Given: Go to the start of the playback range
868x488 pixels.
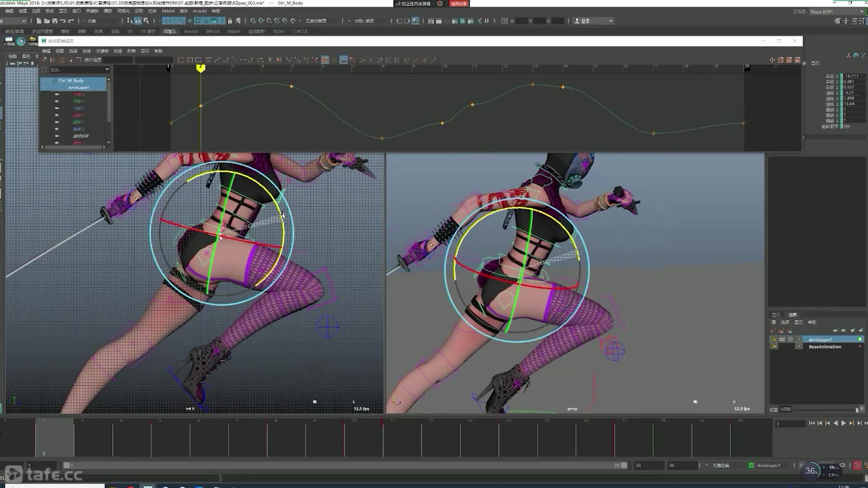Looking at the screenshot, I should (811, 423).
